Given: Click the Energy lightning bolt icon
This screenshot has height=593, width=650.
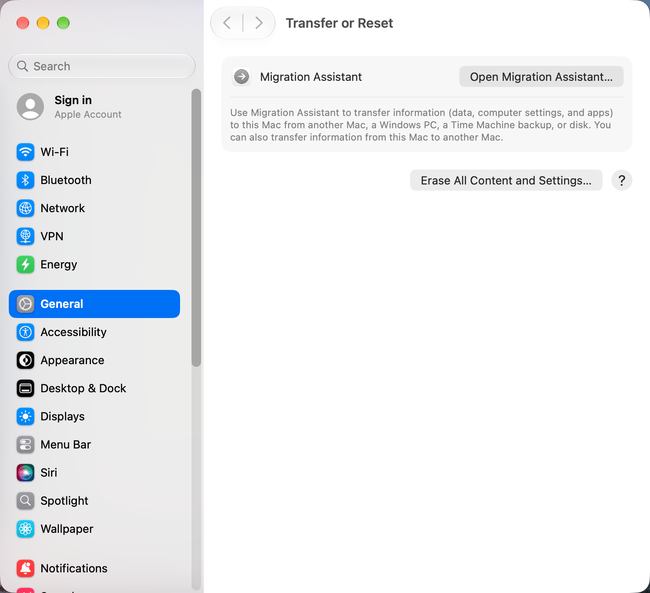Looking at the screenshot, I should pos(25,264).
